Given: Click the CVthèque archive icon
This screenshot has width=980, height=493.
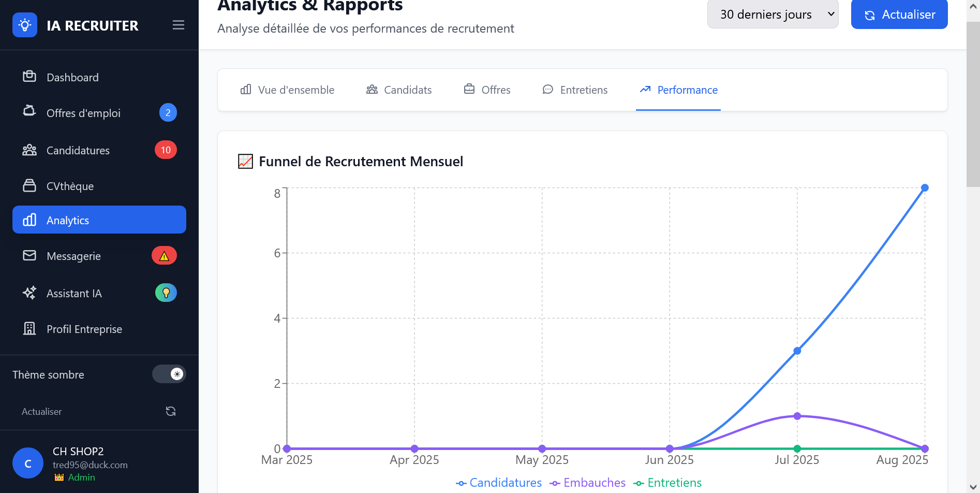Looking at the screenshot, I should click(x=29, y=185).
